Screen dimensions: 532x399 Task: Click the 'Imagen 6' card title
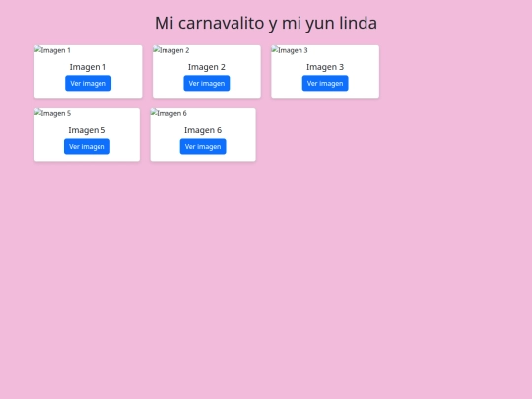pyautogui.click(x=203, y=130)
